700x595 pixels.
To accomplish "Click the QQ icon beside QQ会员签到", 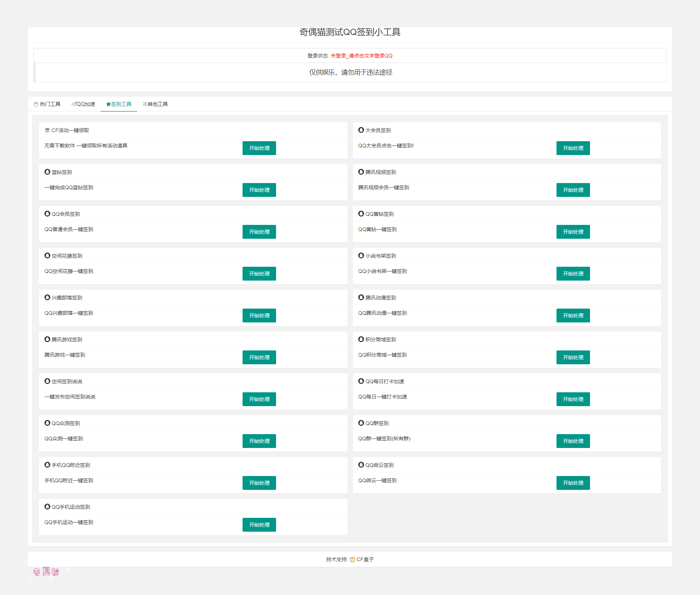I will coord(47,214).
